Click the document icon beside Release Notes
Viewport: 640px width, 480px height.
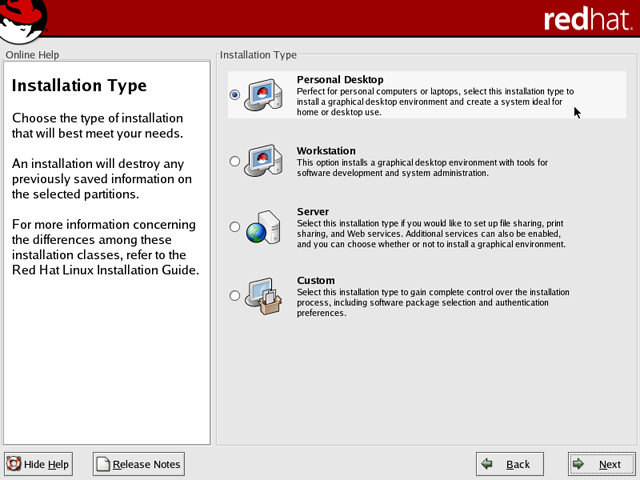tap(103, 464)
